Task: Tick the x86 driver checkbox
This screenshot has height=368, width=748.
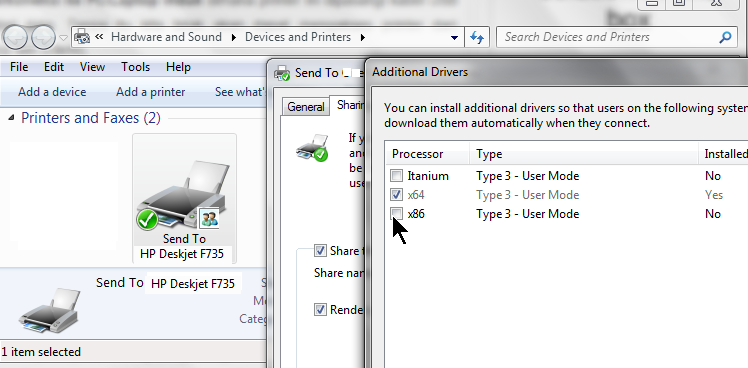Action: (396, 213)
